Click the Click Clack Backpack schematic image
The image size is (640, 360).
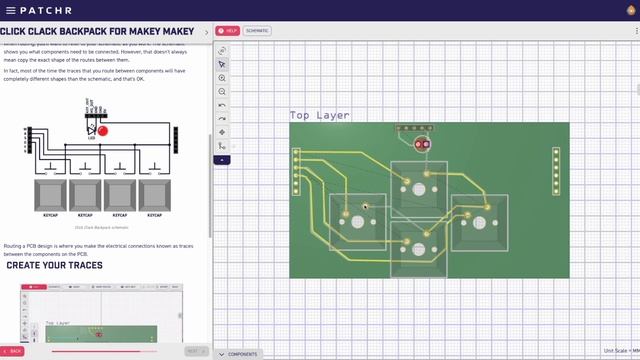pyautogui.click(x=101, y=158)
